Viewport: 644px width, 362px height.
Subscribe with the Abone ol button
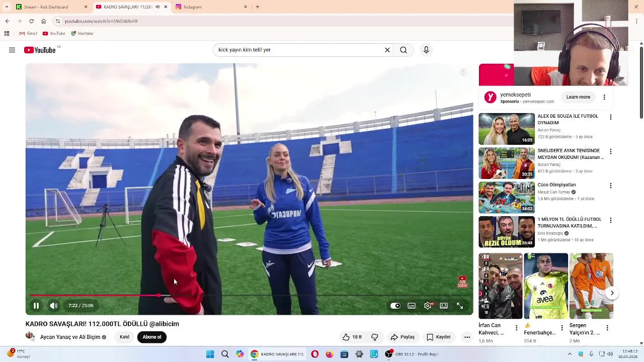pyautogui.click(x=151, y=337)
